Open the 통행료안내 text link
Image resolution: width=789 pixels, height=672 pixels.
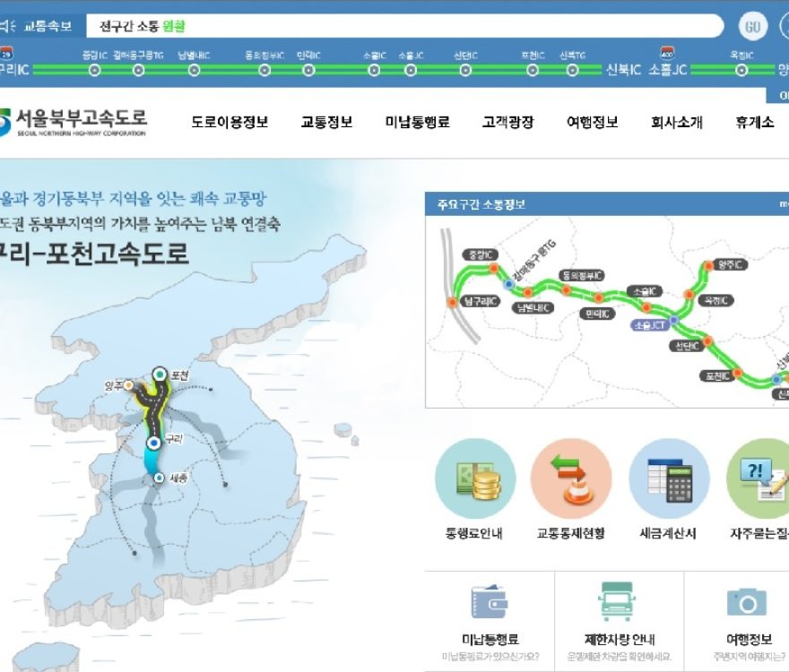pyautogui.click(x=474, y=534)
